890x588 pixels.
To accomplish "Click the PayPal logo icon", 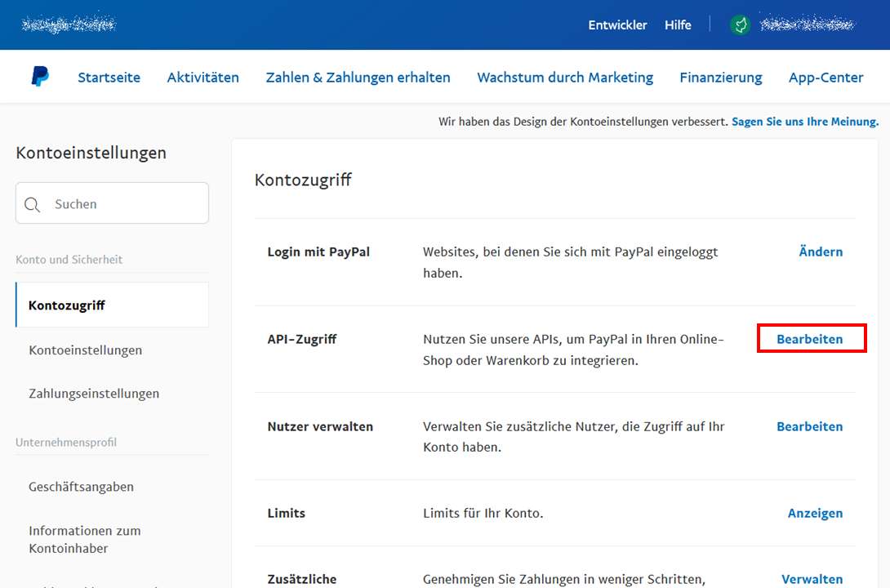I will [x=40, y=76].
